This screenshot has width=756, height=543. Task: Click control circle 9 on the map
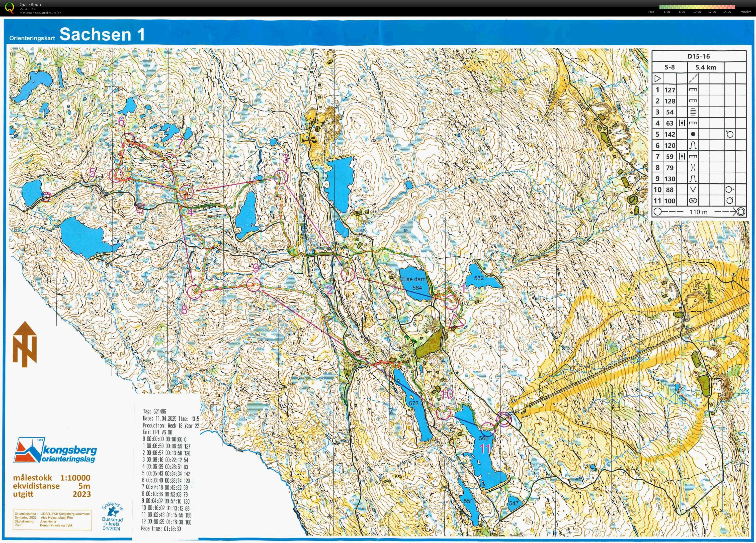(254, 285)
